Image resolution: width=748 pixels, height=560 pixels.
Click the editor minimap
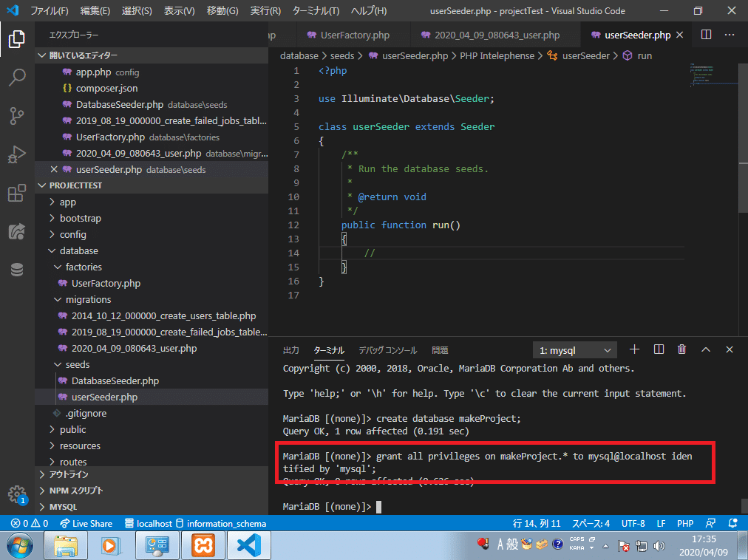[x=714, y=75]
